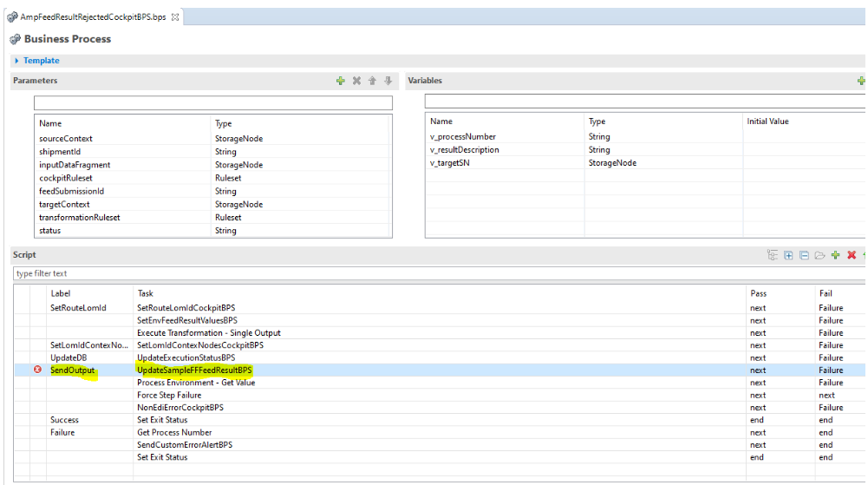The width and height of the screenshot is (868, 485).
Task: Click Script Label column header
Action: coord(61,293)
